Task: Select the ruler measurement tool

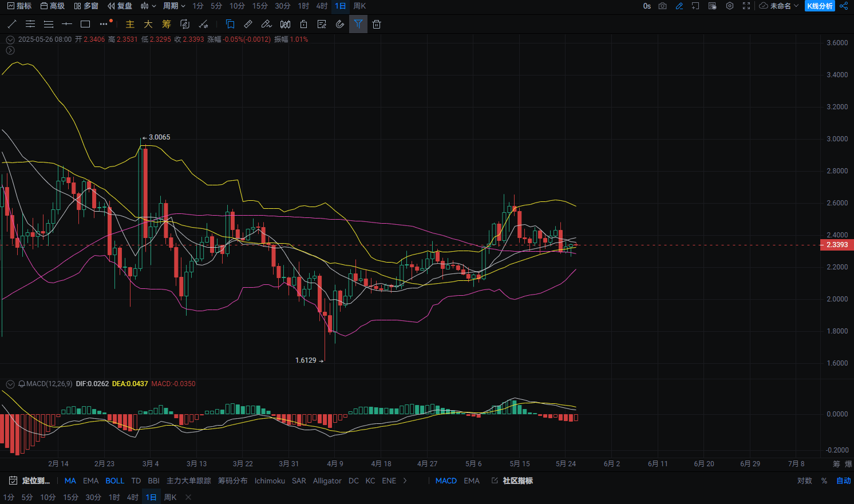Action: 248,24
